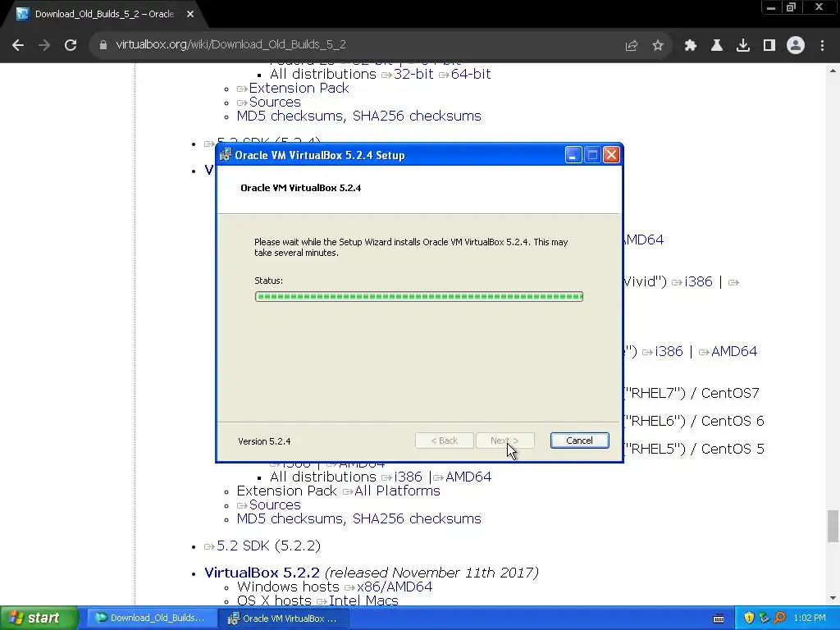The width and height of the screenshot is (840, 630).
Task: Go back using the browser back arrow
Action: tap(18, 46)
